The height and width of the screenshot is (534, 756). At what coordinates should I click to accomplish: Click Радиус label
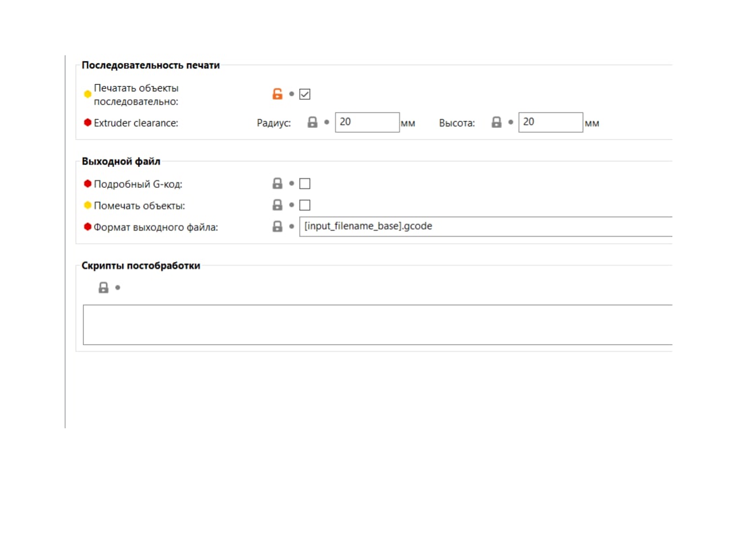coord(274,123)
